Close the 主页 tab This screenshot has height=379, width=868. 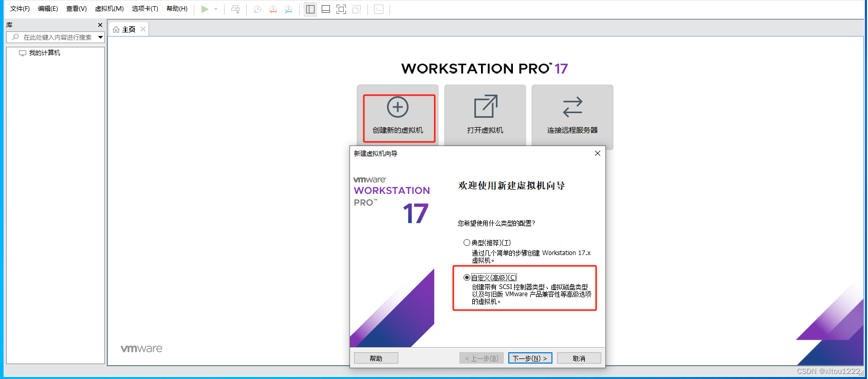click(143, 29)
